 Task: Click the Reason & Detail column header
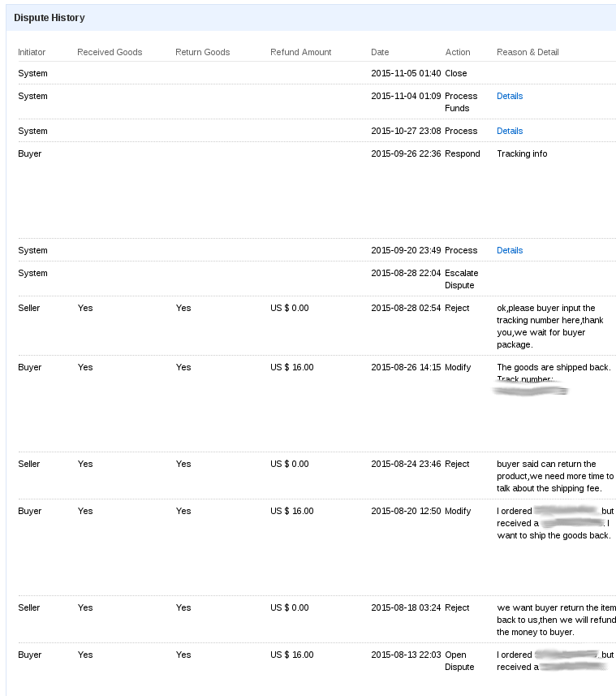point(528,52)
